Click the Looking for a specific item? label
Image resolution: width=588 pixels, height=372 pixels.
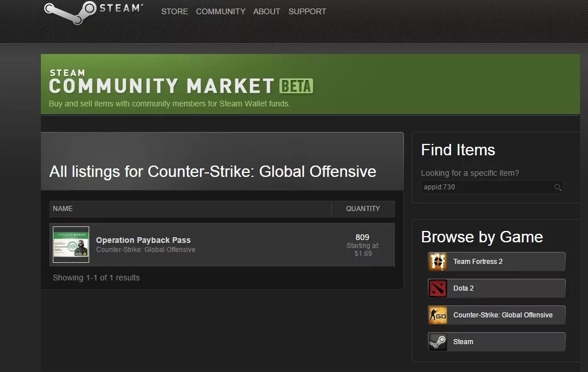470,173
